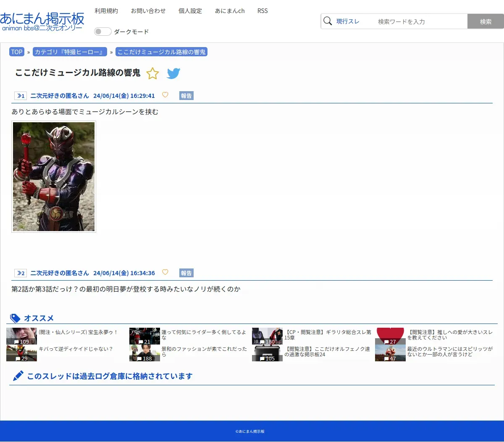The image size is (504, 442).
Task: Click the ここだけミュージカル路線の響鬼 breadcrumb
Action: [162, 52]
